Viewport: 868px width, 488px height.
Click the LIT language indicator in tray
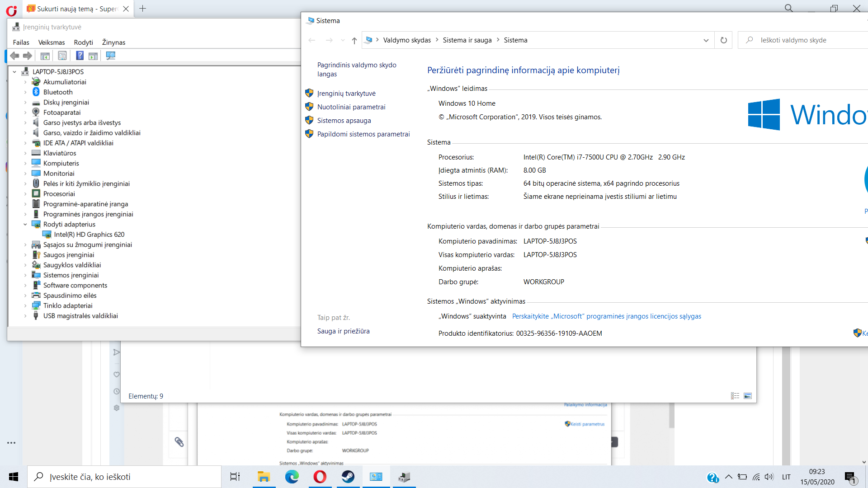(786, 477)
